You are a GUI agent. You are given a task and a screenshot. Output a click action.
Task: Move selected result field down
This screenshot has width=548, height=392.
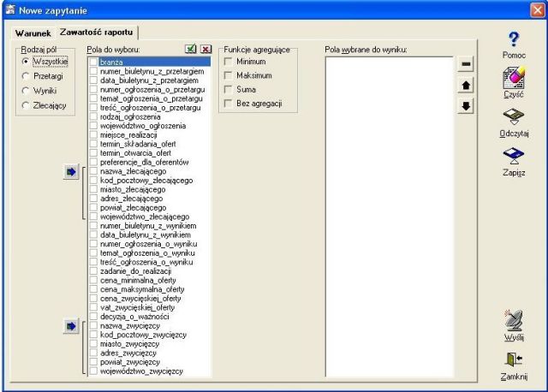[466, 106]
